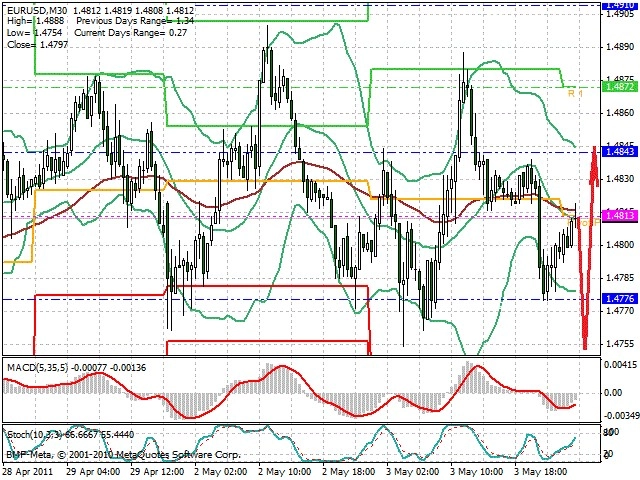Screen dimensions: 640x480
Task: Select the red hand-drawn forecast arrow
Action: click(x=588, y=247)
